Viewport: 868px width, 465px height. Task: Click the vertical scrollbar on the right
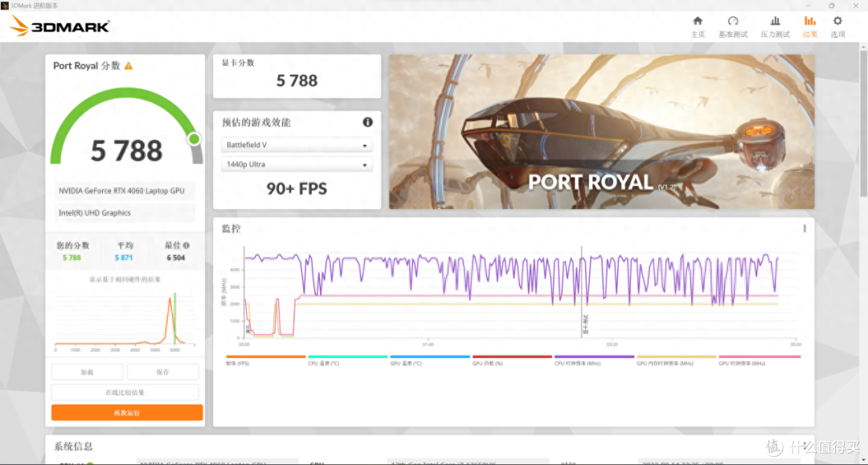[x=863, y=122]
